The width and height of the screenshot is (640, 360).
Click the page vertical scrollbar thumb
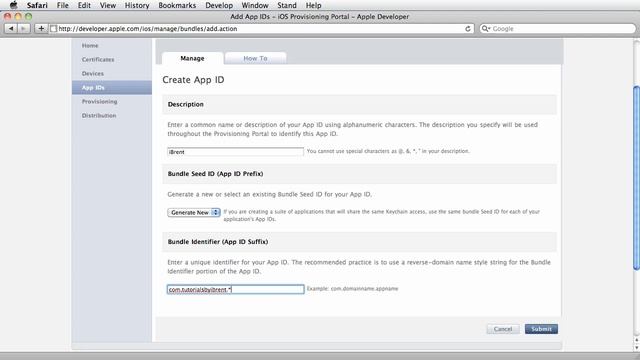pyautogui.click(x=636, y=178)
